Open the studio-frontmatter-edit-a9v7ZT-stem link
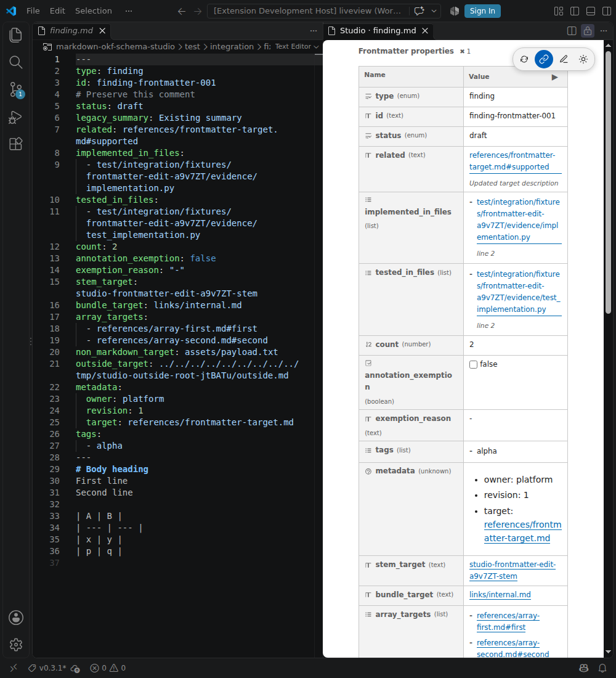The image size is (616, 678). (x=513, y=570)
